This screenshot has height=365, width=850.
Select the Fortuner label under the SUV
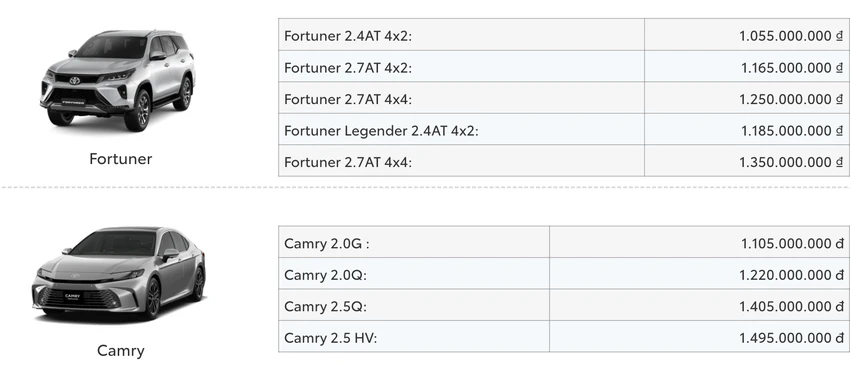pyautogui.click(x=120, y=159)
